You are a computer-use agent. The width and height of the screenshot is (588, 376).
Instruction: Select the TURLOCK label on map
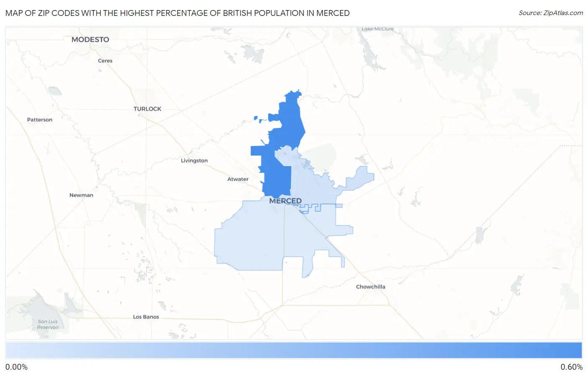coord(147,109)
